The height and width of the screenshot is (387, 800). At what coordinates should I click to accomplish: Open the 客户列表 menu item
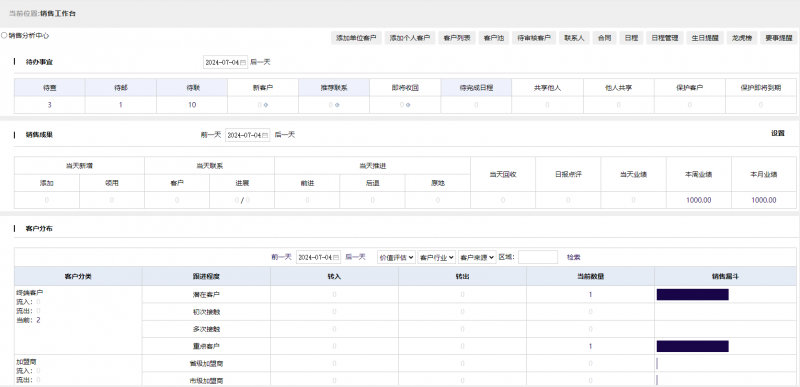(457, 38)
